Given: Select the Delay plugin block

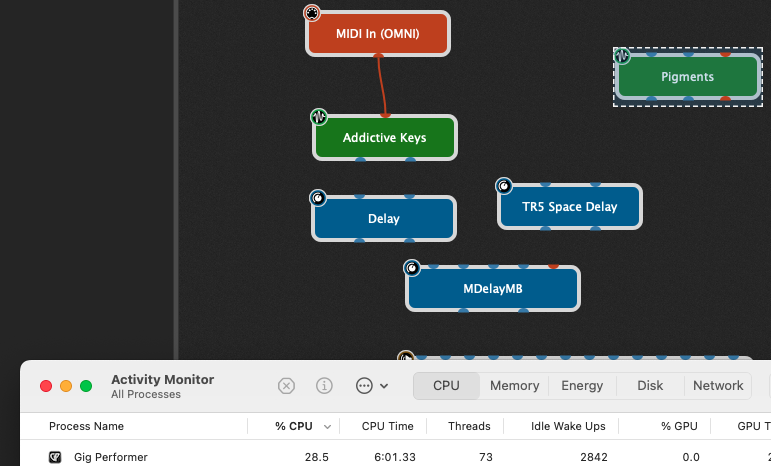Looking at the screenshot, I should [384, 219].
